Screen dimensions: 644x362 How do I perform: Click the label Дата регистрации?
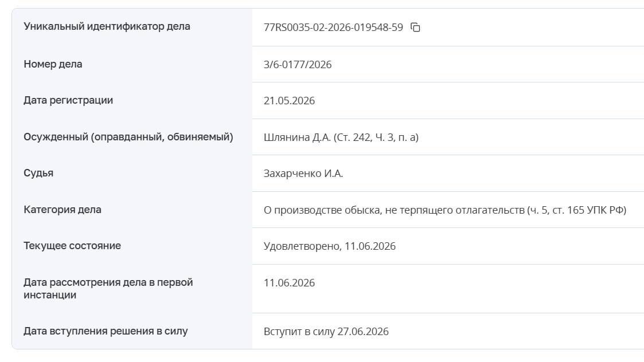(68, 100)
